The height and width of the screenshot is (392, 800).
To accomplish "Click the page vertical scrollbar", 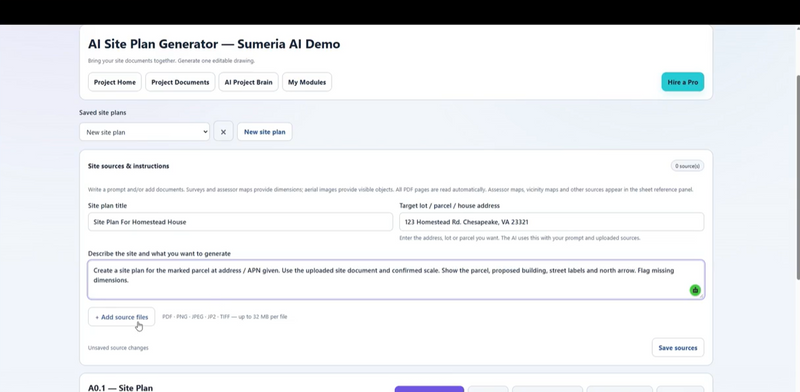I will click(797, 177).
